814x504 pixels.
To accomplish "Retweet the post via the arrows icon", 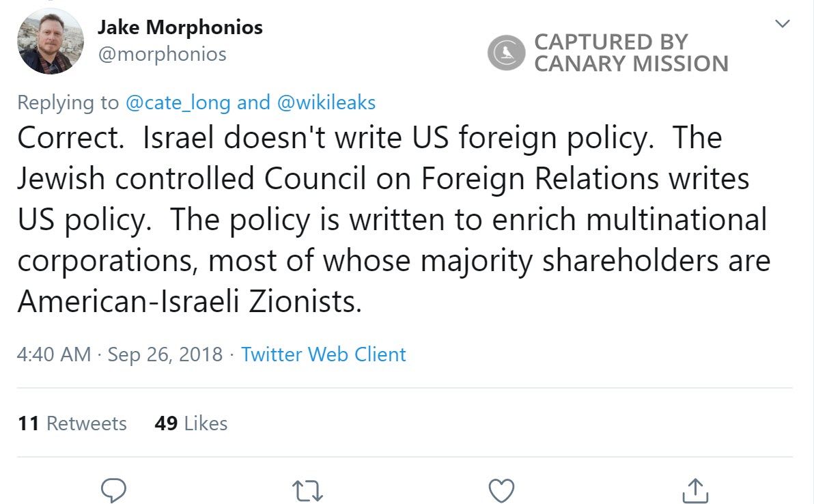I will pyautogui.click(x=308, y=489).
